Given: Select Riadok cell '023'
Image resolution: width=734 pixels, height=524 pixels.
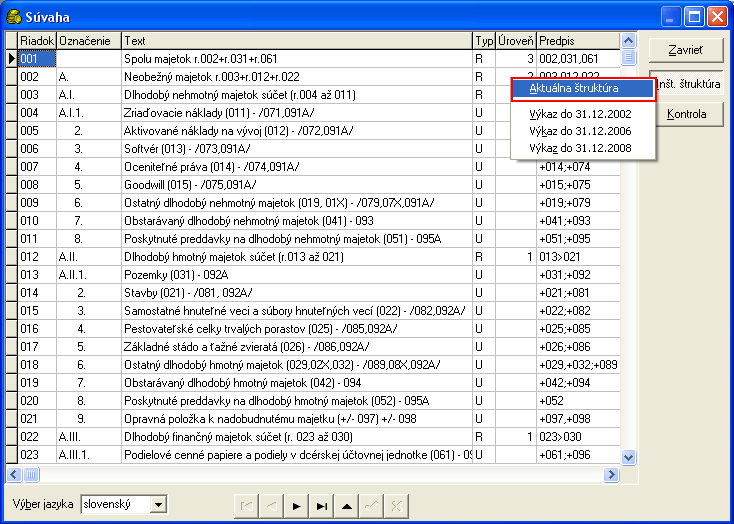Looking at the screenshot, I should [x=37, y=455].
